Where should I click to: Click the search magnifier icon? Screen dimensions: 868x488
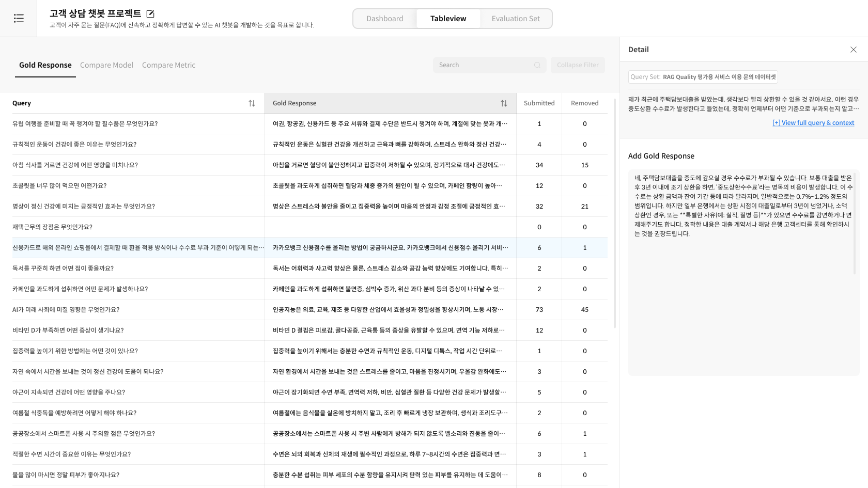pyautogui.click(x=537, y=65)
